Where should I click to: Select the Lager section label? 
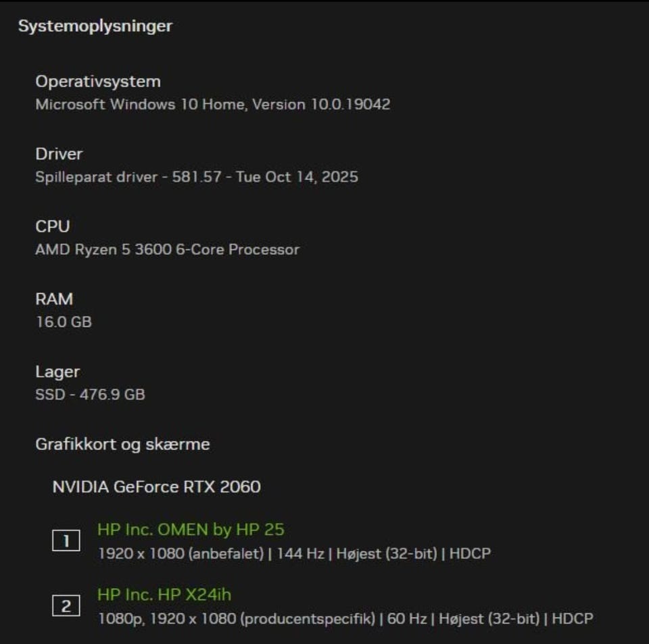pos(57,372)
